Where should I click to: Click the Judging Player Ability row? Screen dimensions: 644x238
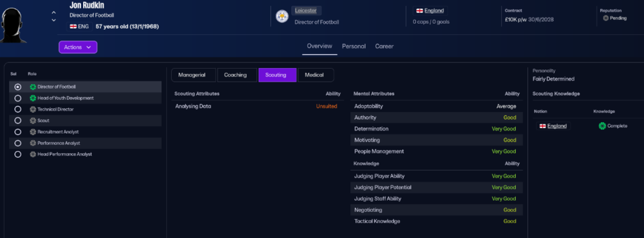(x=437, y=176)
